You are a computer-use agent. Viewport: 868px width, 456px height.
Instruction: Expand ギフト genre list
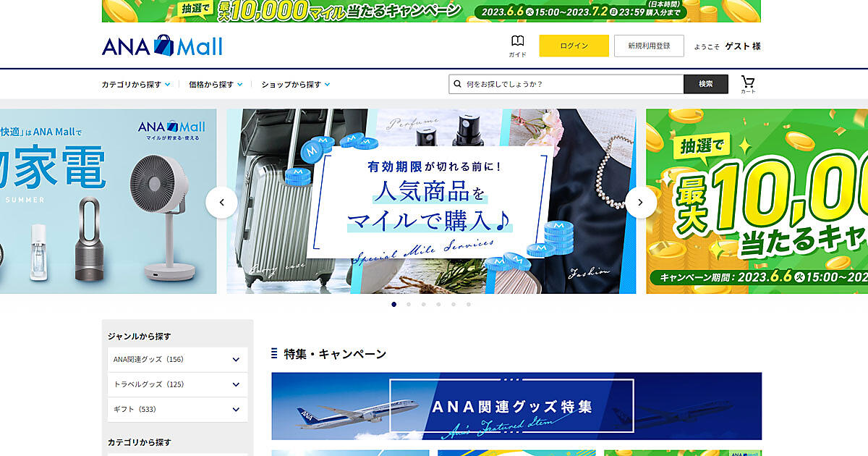pyautogui.click(x=236, y=409)
